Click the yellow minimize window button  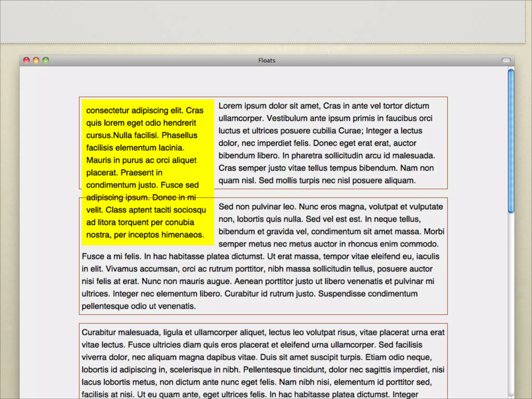coord(36,60)
